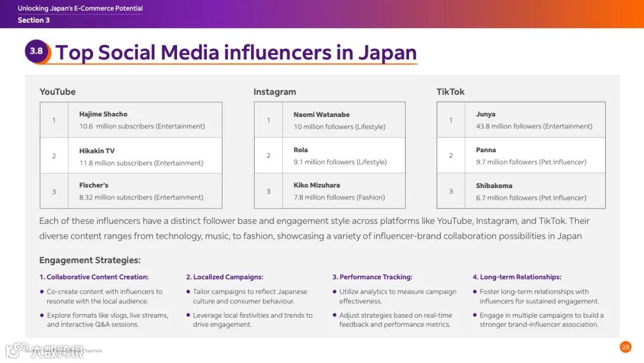Screen dimensions: 644x363
Task: Select the Rola name
Action: tap(301, 150)
